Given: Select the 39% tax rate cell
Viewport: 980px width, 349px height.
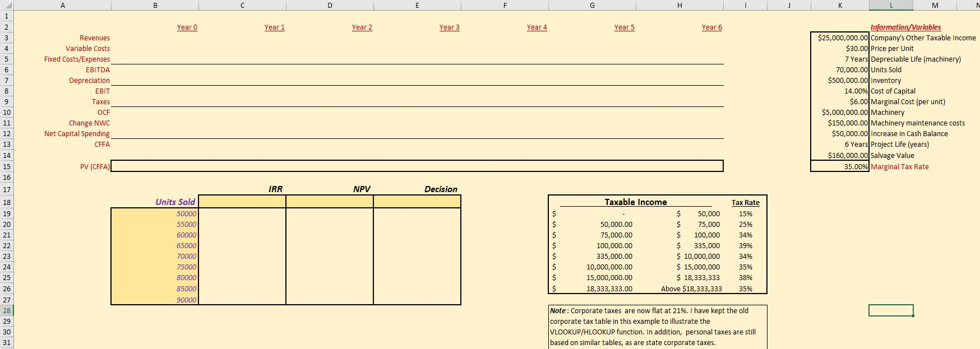Looking at the screenshot, I should pyautogui.click(x=745, y=245).
